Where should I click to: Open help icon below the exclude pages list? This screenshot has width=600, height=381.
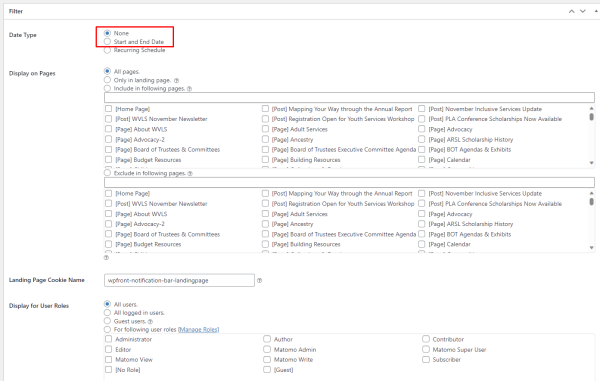pyautogui.click(x=106, y=258)
